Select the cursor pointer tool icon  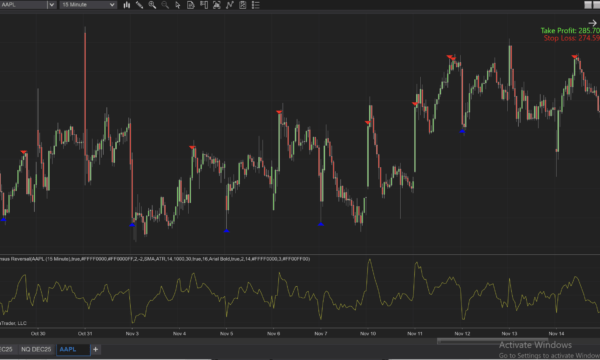coord(178,5)
